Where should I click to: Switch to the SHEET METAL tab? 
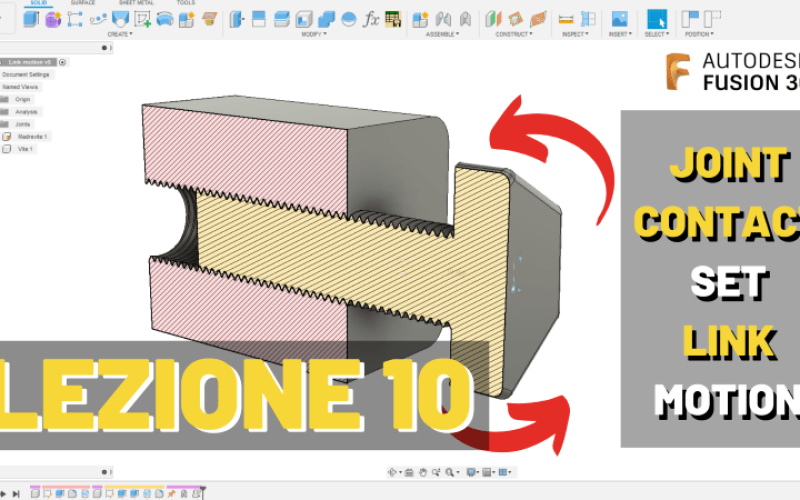point(136,3)
